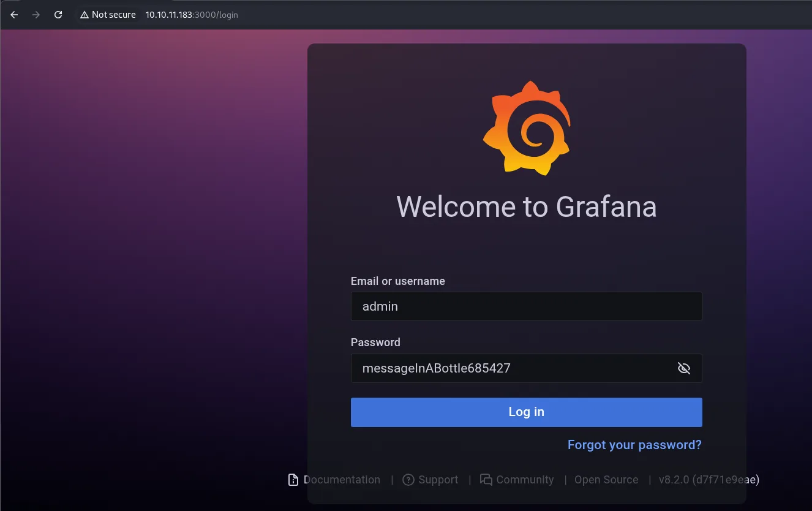This screenshot has height=511, width=812.
Task: Click the Support question mark icon
Action: [x=408, y=480]
